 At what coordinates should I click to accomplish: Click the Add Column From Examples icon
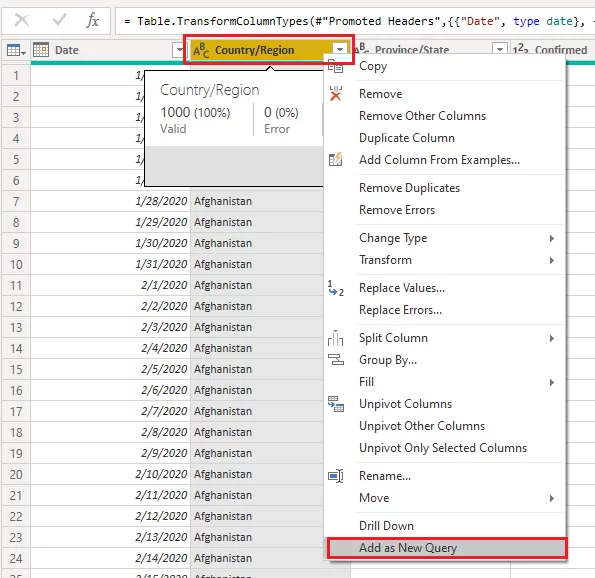(335, 160)
